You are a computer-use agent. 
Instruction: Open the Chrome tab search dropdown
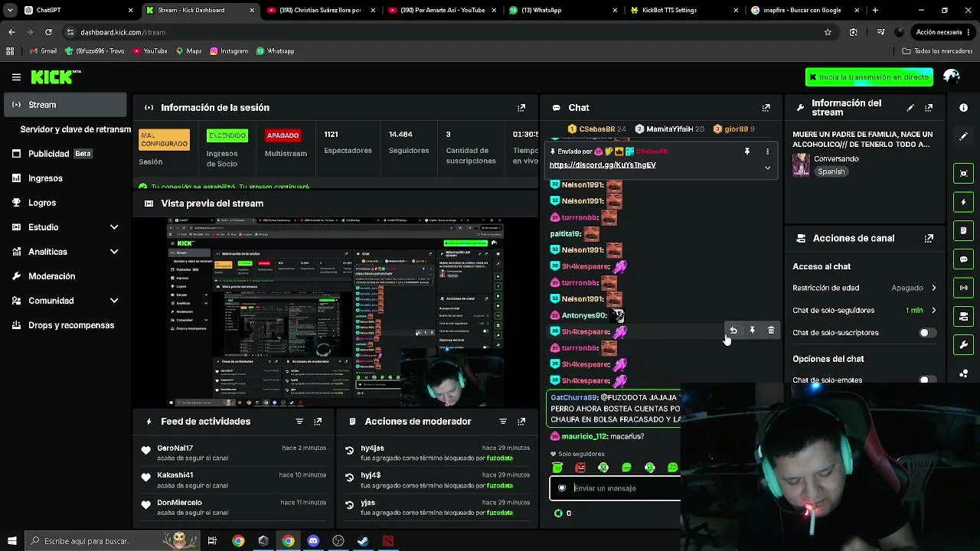10,10
